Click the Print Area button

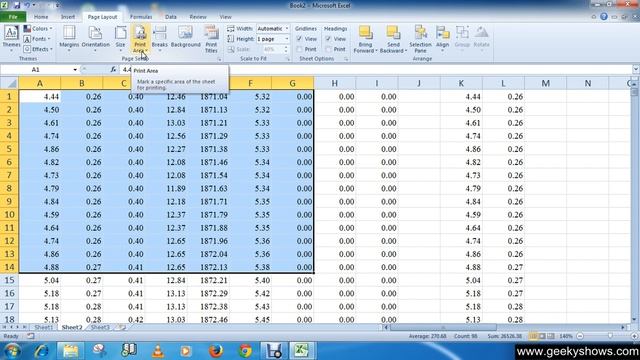point(140,39)
